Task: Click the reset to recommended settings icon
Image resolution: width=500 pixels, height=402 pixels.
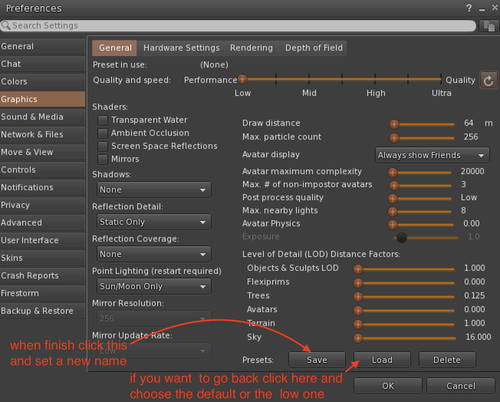Action: pyautogui.click(x=488, y=80)
